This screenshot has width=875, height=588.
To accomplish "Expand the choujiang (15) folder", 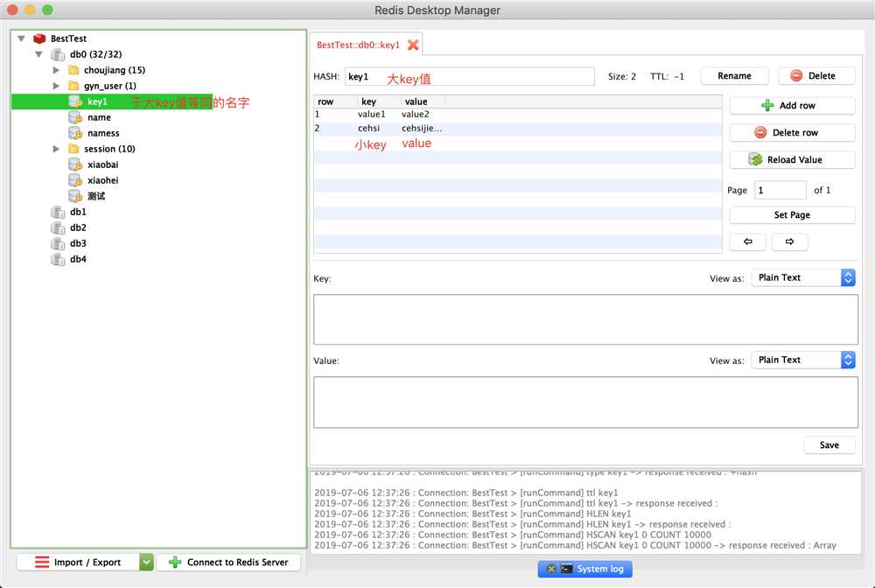I will point(56,70).
